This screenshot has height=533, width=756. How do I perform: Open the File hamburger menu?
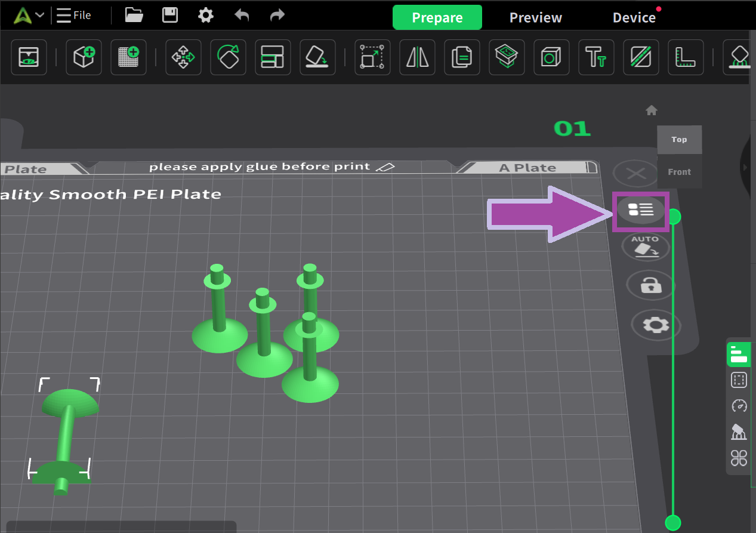(x=74, y=15)
